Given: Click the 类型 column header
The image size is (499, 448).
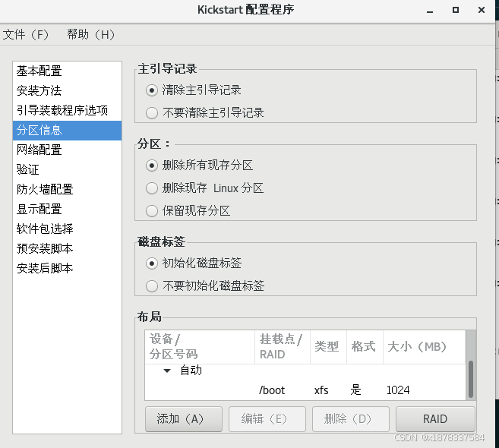Looking at the screenshot, I should tap(328, 347).
